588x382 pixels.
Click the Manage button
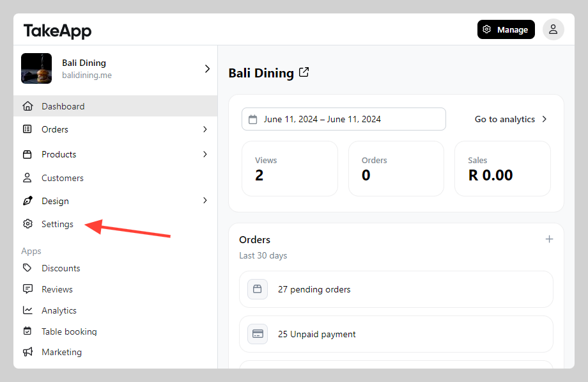click(x=506, y=29)
